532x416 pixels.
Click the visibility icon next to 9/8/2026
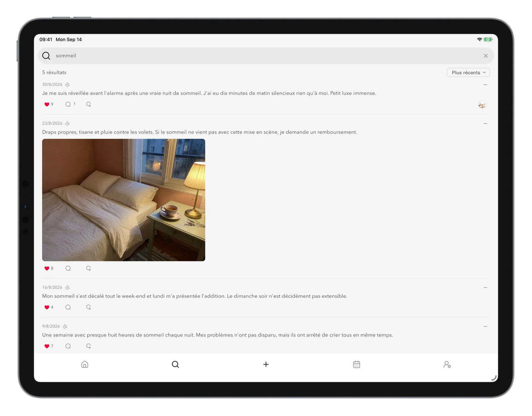pyautogui.click(x=65, y=326)
